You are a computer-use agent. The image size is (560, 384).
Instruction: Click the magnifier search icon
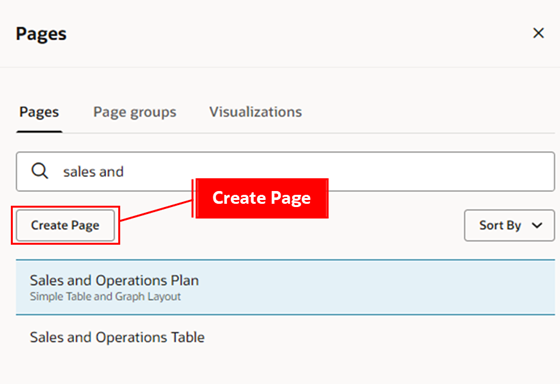coord(40,171)
